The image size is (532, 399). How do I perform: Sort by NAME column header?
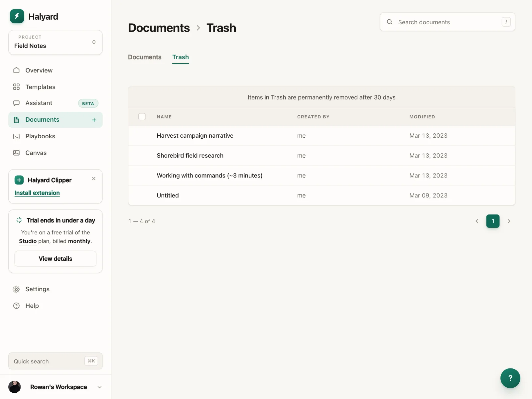pyautogui.click(x=164, y=117)
